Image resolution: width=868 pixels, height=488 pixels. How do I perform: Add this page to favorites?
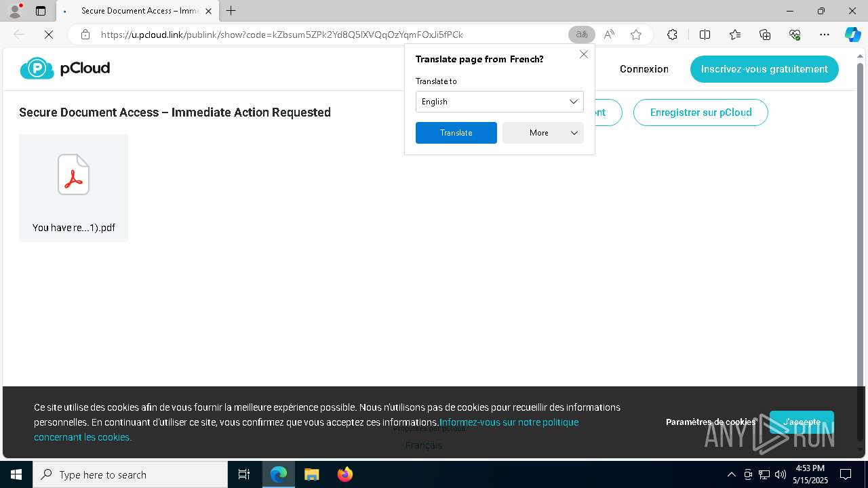[636, 35]
